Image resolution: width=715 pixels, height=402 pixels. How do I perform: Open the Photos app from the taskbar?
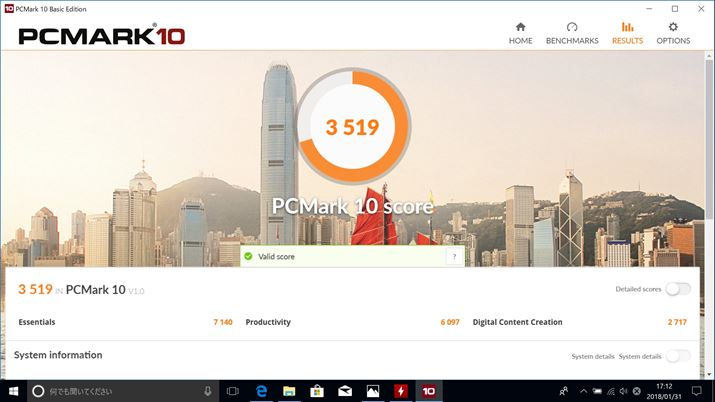pos(373,391)
